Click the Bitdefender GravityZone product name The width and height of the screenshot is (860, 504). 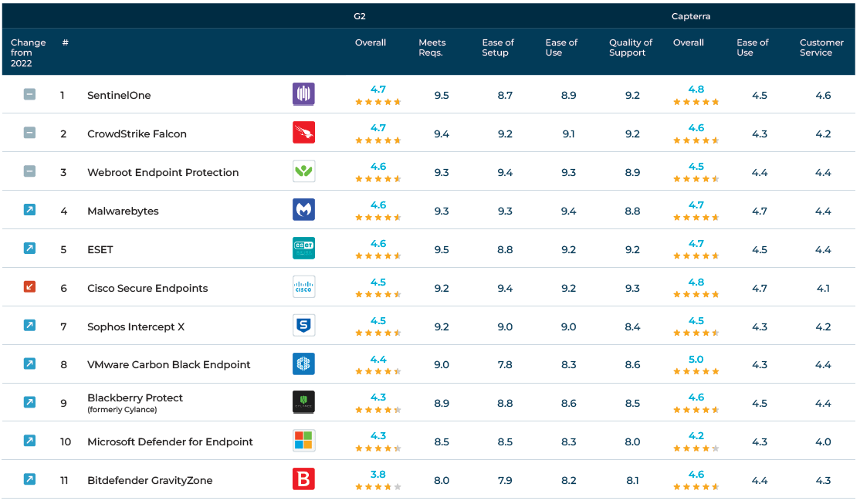click(150, 480)
